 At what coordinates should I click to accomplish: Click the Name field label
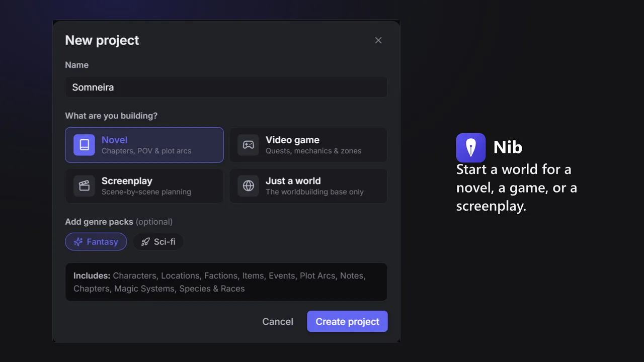(77, 65)
